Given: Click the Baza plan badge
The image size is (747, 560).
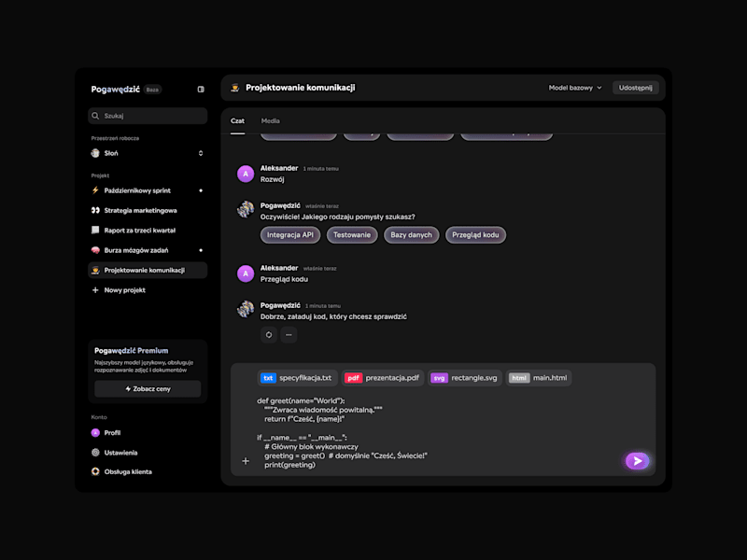Looking at the screenshot, I should click(x=152, y=90).
